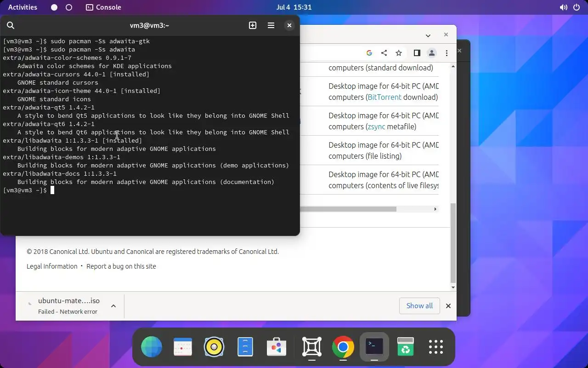Open Calendar from the dock
This screenshot has height=368, width=588.
pyautogui.click(x=183, y=347)
